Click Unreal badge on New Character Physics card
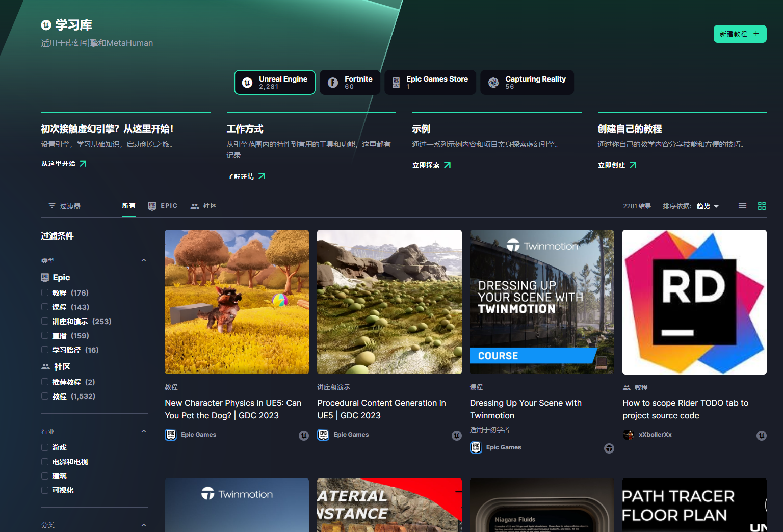The height and width of the screenshot is (532, 783). pyautogui.click(x=304, y=436)
